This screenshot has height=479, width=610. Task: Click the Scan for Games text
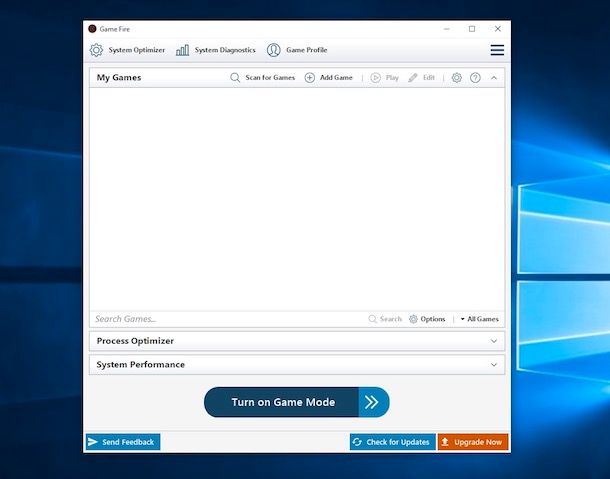pyautogui.click(x=270, y=77)
